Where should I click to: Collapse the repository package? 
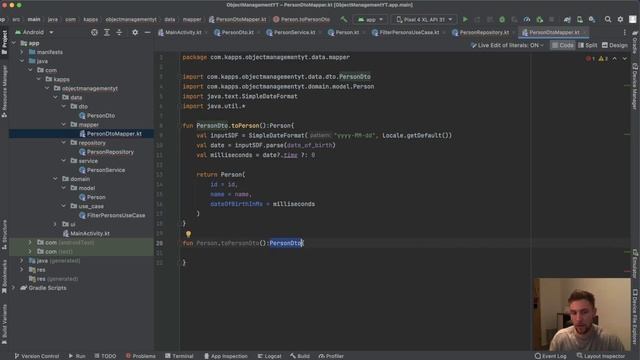point(64,143)
